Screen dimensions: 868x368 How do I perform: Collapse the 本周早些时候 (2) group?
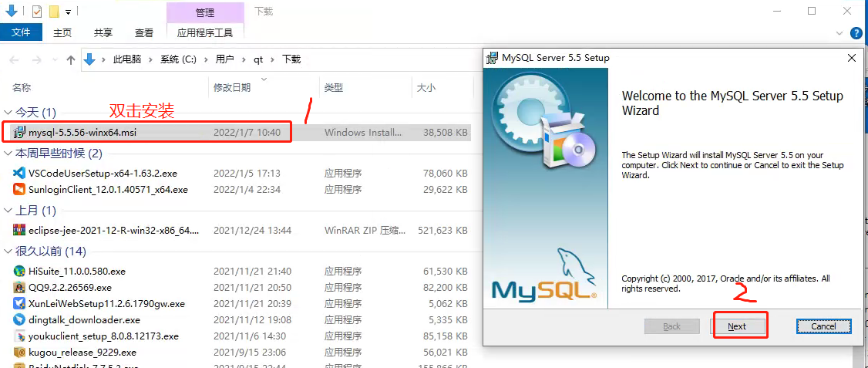tap(8, 153)
